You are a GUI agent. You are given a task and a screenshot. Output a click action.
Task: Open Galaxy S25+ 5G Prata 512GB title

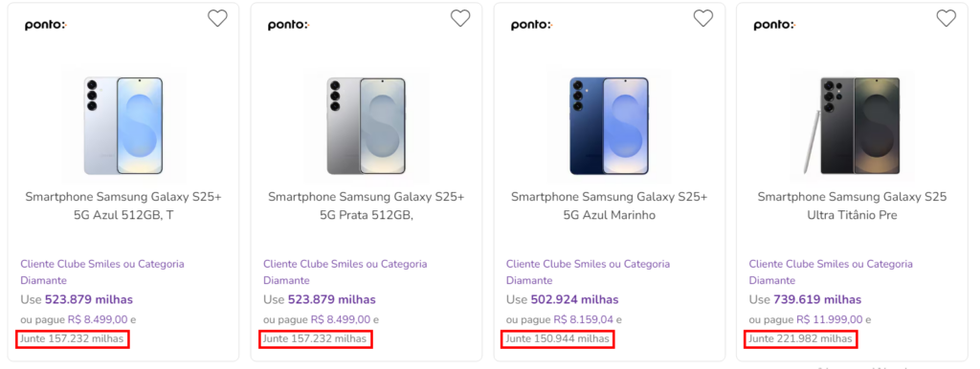[367, 206]
